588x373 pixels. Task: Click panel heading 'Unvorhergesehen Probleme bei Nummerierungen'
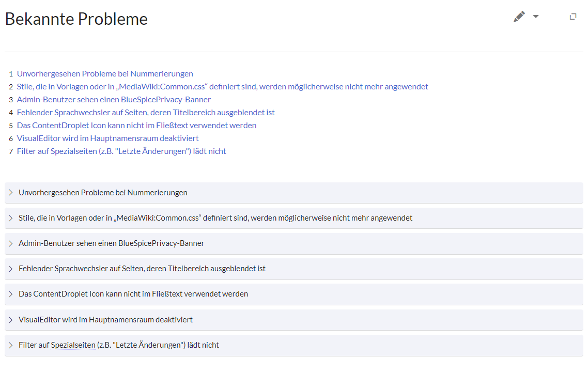[103, 193]
